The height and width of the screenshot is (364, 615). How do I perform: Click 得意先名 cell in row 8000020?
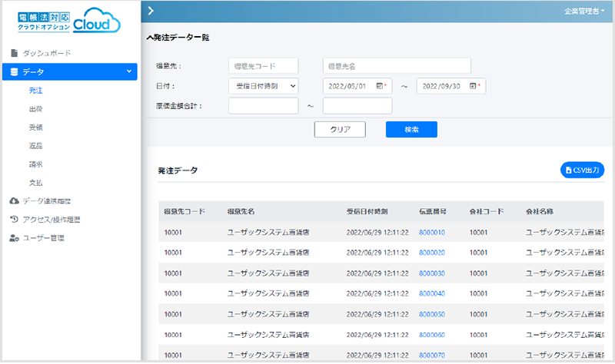(268, 253)
